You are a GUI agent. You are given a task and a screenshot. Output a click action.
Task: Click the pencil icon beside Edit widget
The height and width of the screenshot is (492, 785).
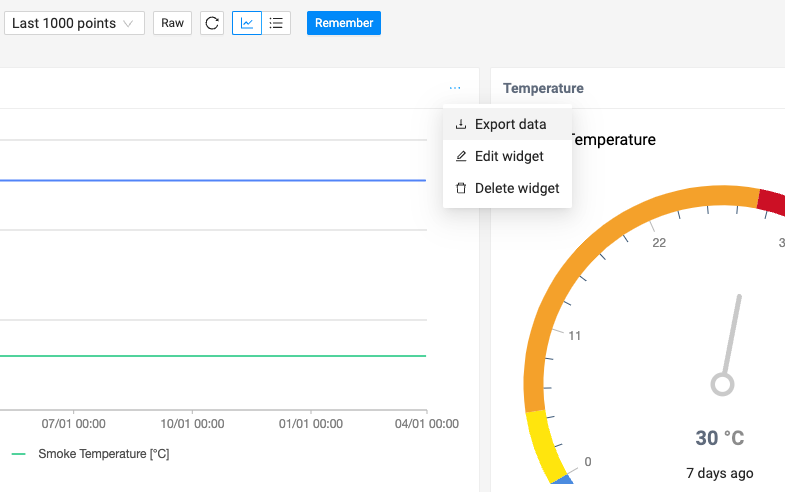click(461, 156)
